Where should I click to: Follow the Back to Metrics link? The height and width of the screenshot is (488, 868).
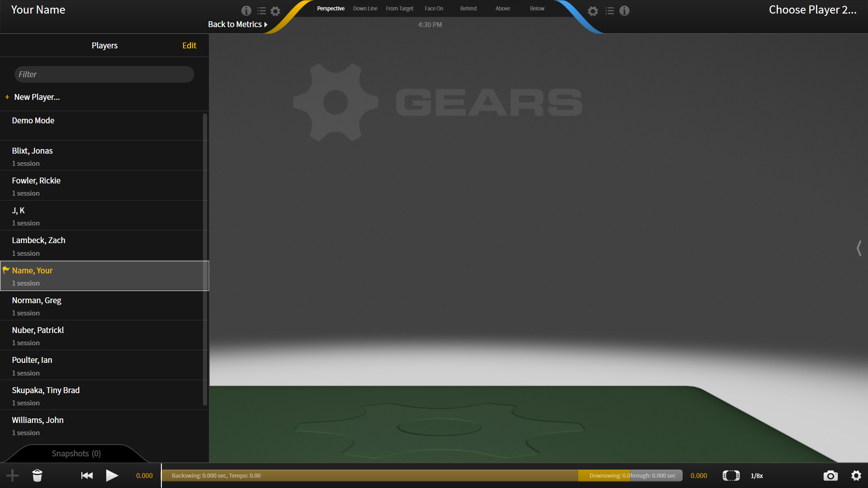237,24
